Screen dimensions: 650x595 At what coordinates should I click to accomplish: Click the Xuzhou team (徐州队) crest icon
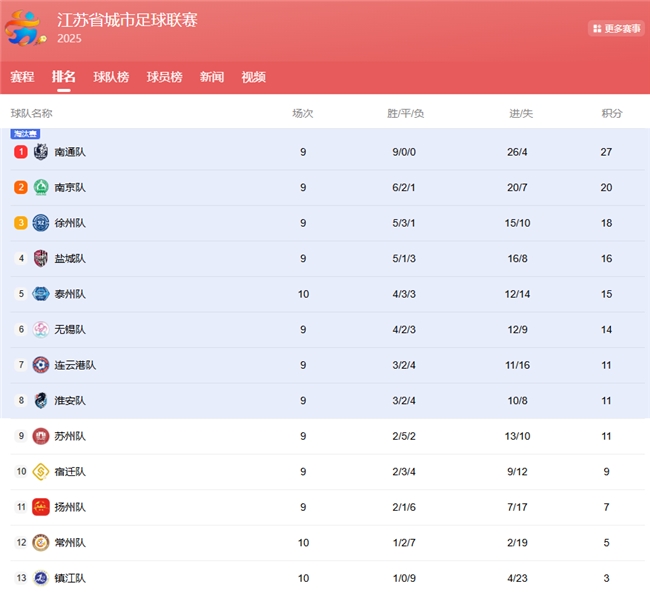tap(41, 223)
